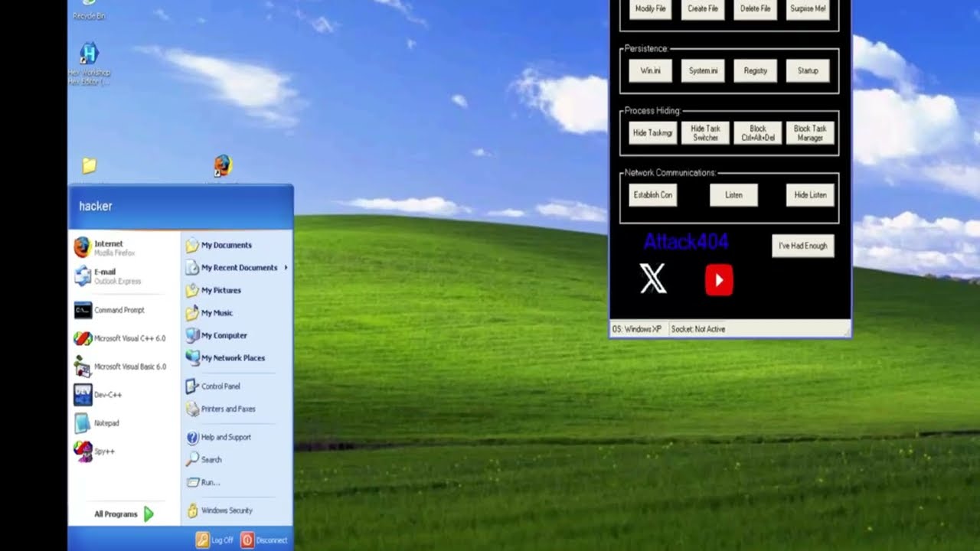Open the Firefox shortcut on the desktop
The image size is (980, 551).
tap(223, 165)
